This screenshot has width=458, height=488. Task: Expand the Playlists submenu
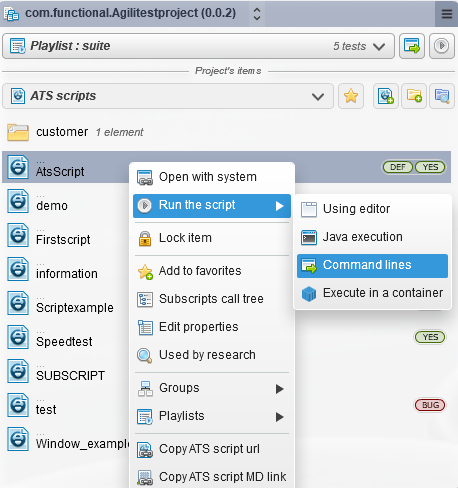(212, 416)
